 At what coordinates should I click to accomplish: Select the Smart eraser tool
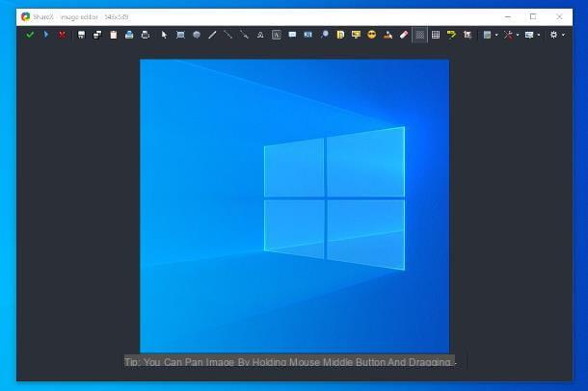coord(404,35)
